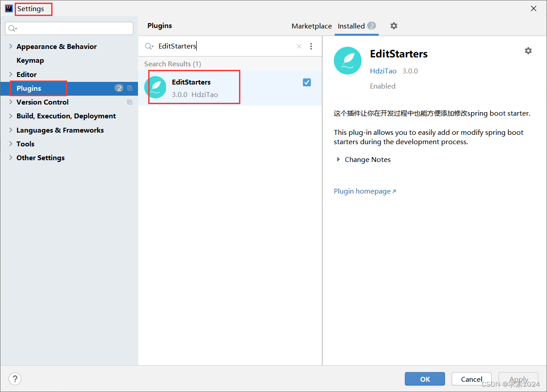Open the Help question mark button
547x392 pixels.
[x=15, y=379]
